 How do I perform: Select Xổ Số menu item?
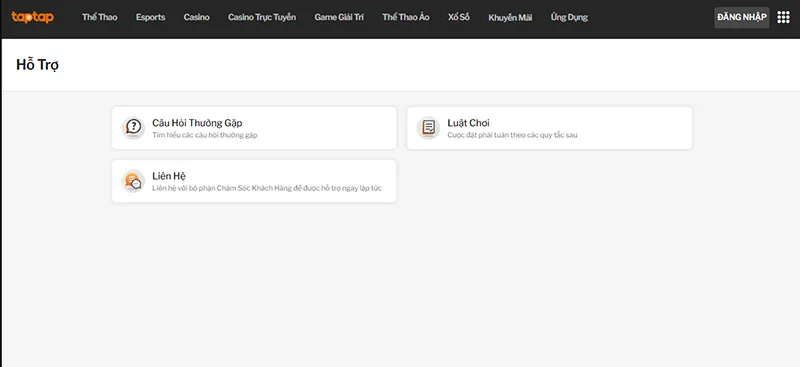(x=459, y=17)
